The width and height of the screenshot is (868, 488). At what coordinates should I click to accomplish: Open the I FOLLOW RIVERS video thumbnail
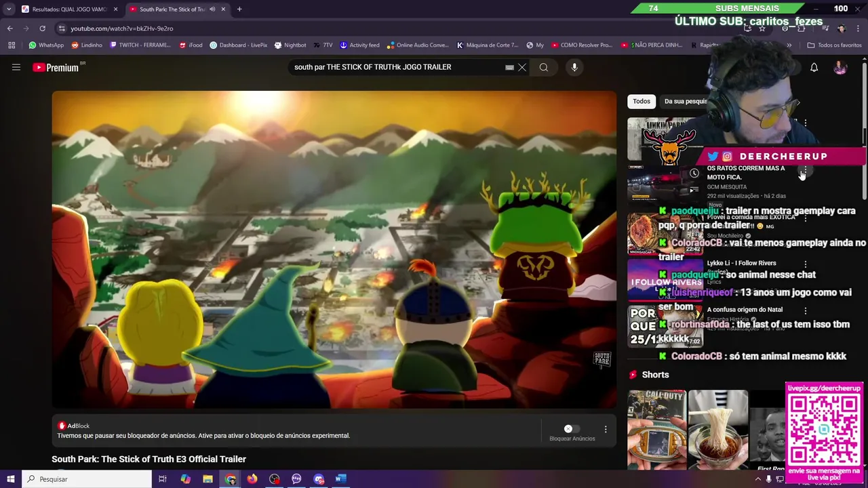click(665, 281)
